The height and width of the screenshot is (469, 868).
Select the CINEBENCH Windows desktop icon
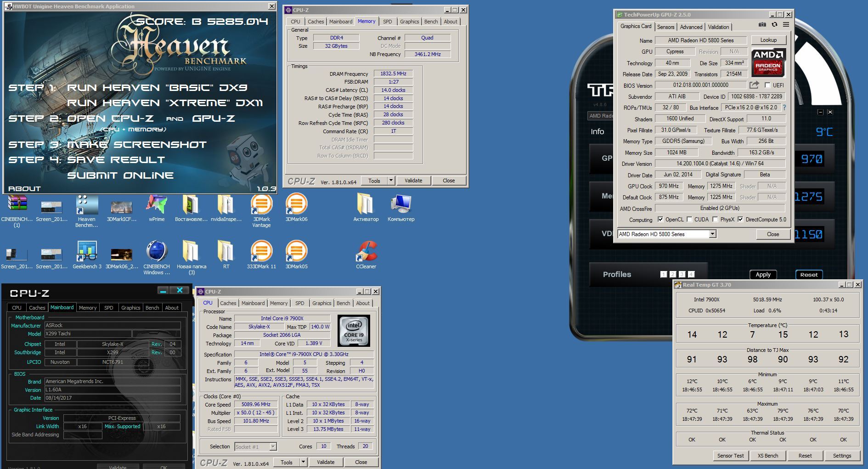pos(157,257)
